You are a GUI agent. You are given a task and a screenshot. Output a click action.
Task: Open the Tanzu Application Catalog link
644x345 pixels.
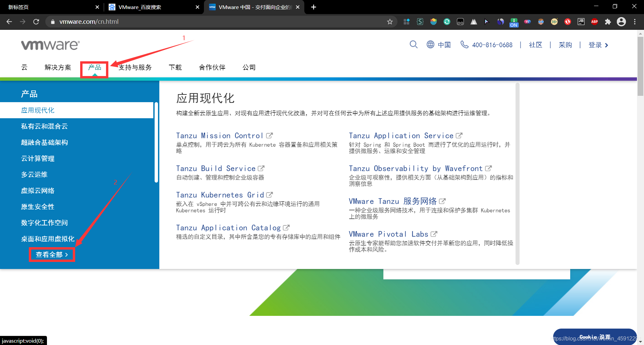click(228, 228)
